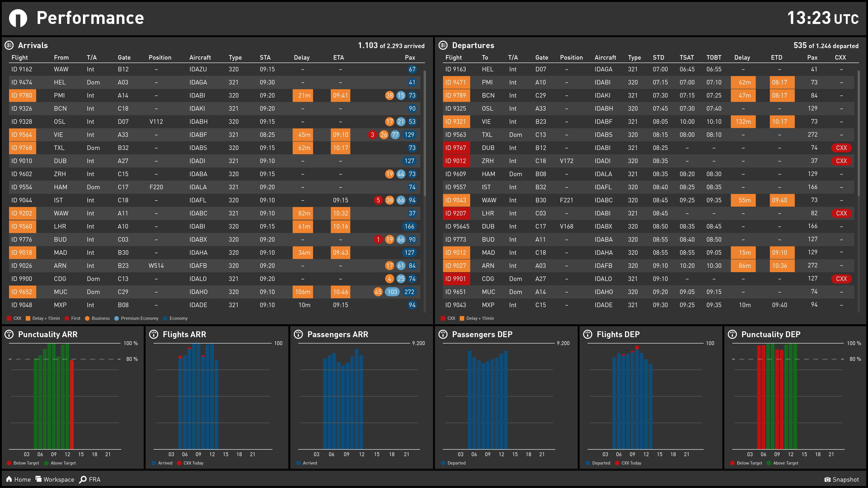The width and height of the screenshot is (868, 488).
Task: Click business pax bubble 4 on ID 9900
Action: pyautogui.click(x=389, y=279)
